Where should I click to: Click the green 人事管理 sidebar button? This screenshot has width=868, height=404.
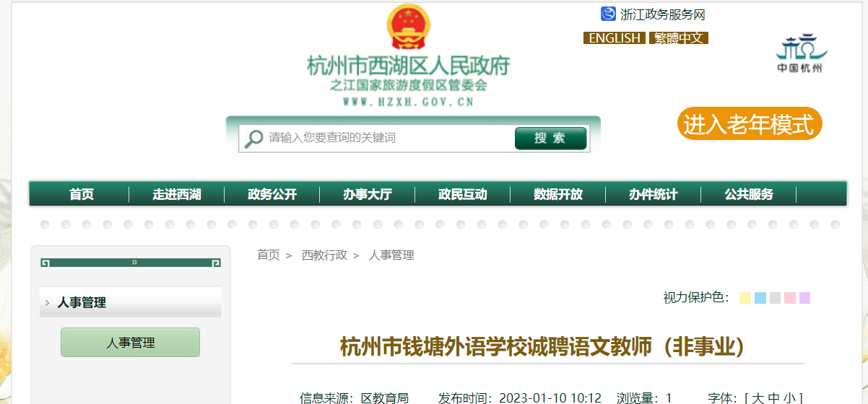click(x=130, y=343)
